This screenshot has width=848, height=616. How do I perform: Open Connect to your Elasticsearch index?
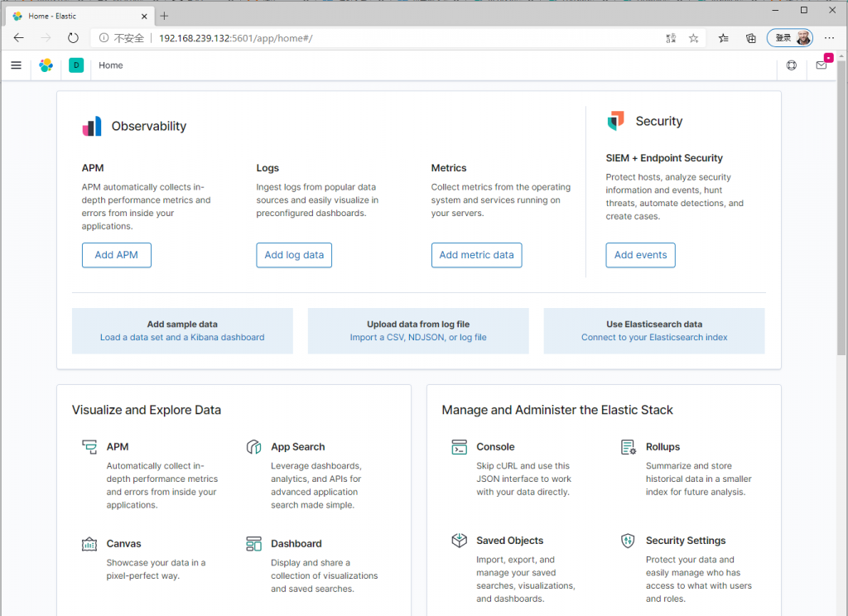tap(654, 338)
